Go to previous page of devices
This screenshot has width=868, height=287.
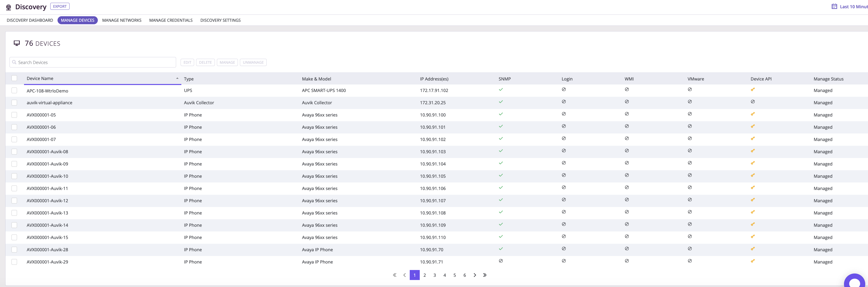click(x=404, y=275)
